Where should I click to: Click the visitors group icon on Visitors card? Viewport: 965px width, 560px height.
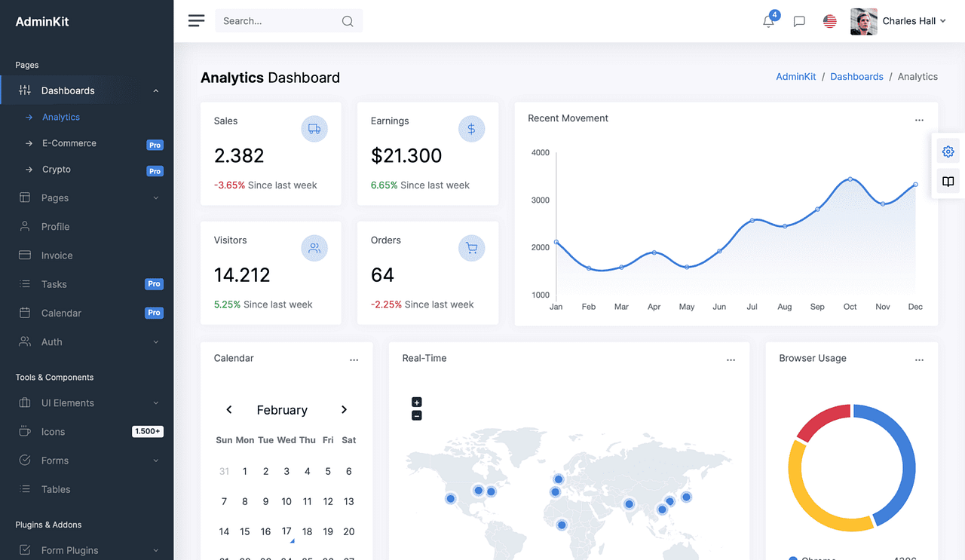pyautogui.click(x=314, y=248)
